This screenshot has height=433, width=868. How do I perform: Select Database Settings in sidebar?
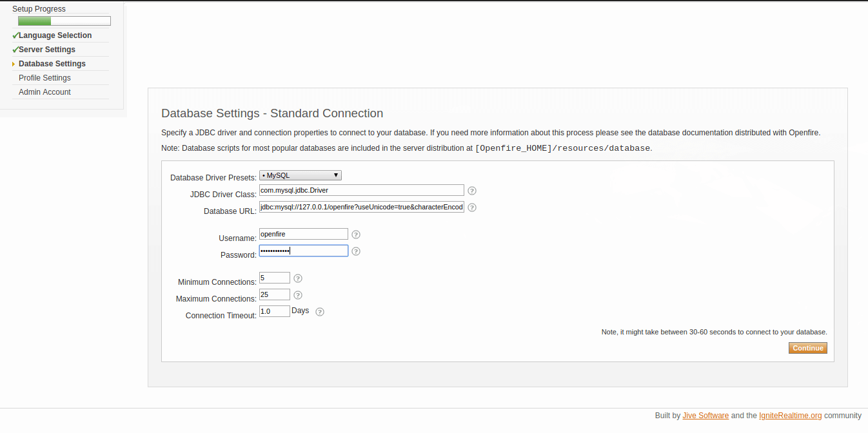[52, 64]
